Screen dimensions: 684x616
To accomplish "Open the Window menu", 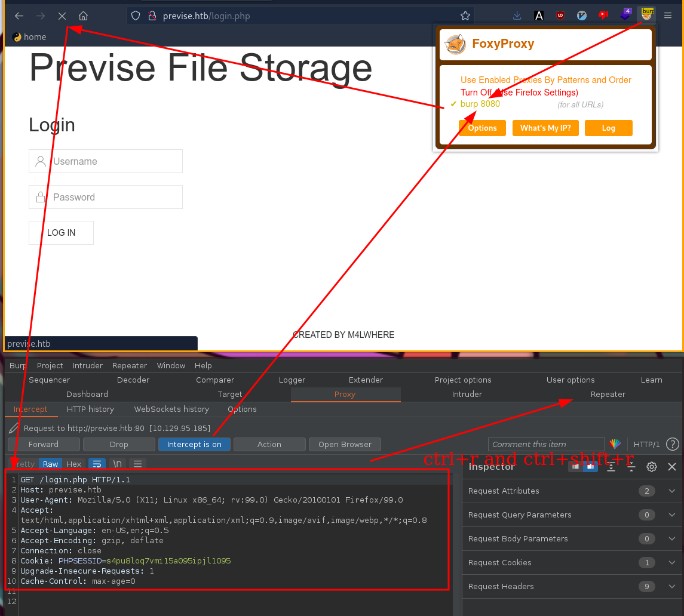I will [171, 365].
